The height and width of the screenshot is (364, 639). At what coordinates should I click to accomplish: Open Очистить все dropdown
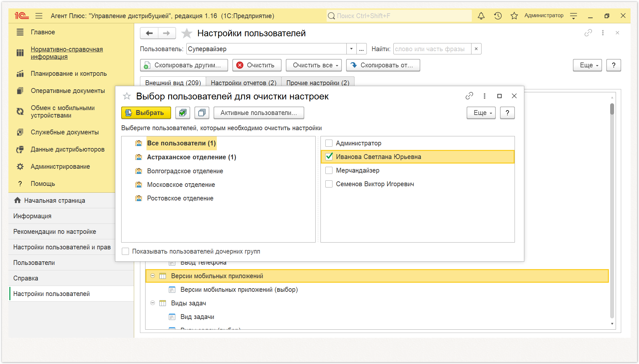pos(314,65)
